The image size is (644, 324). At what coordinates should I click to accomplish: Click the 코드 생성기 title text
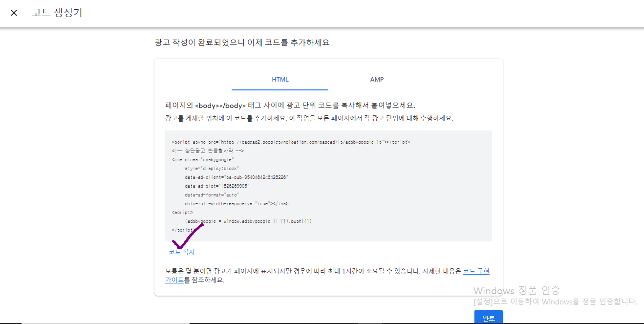[57, 13]
